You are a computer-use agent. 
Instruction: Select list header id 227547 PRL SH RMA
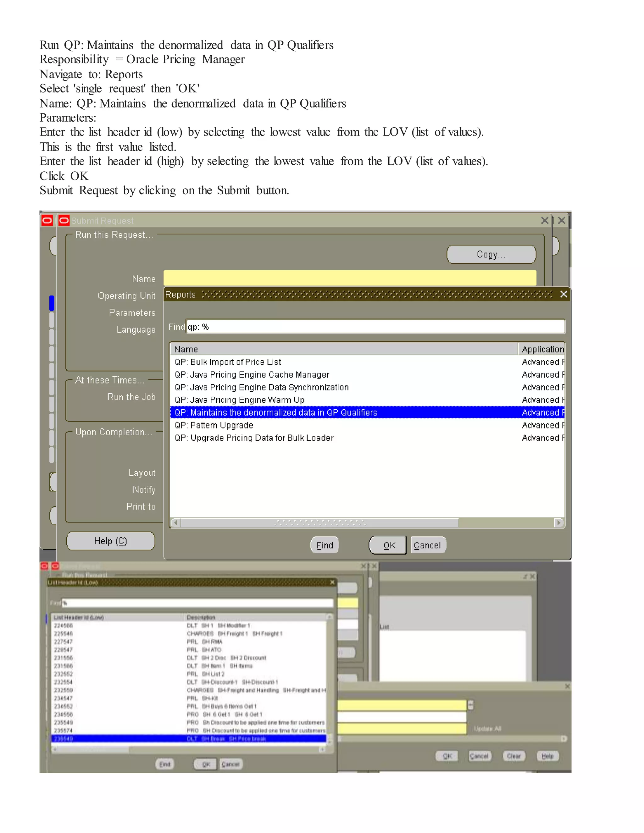(x=189, y=642)
